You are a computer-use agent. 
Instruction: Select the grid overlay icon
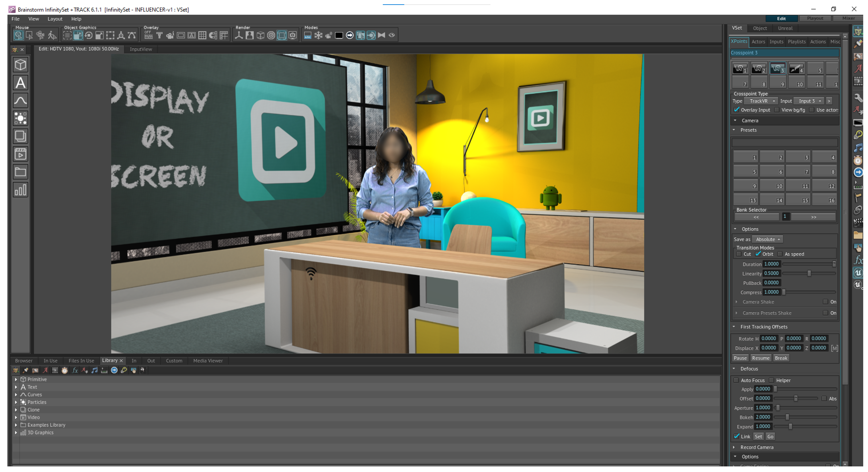[x=202, y=35]
